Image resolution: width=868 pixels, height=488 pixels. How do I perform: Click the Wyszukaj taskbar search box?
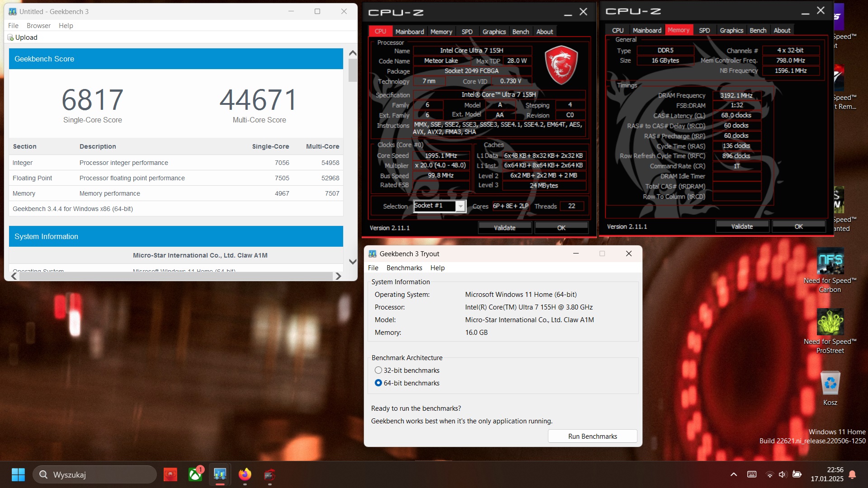point(95,474)
